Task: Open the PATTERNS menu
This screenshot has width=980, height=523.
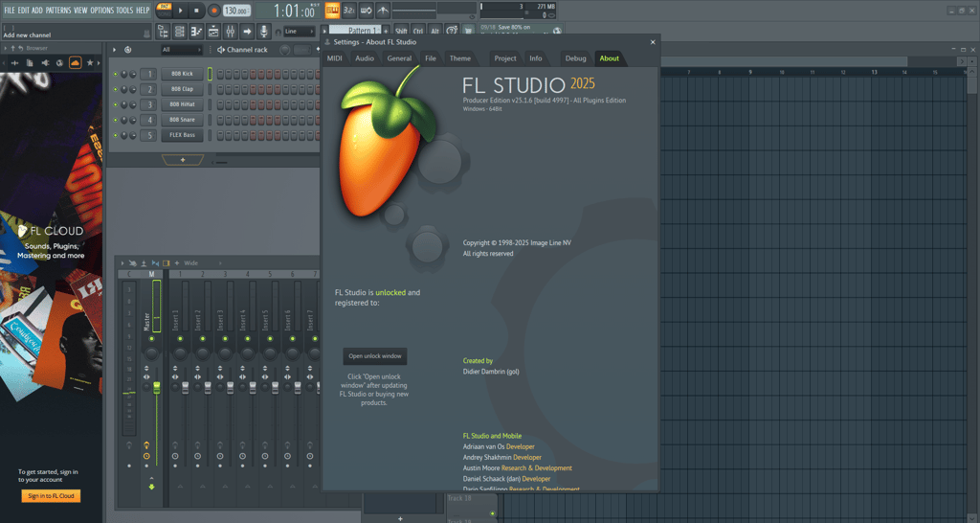Action: pos(57,10)
